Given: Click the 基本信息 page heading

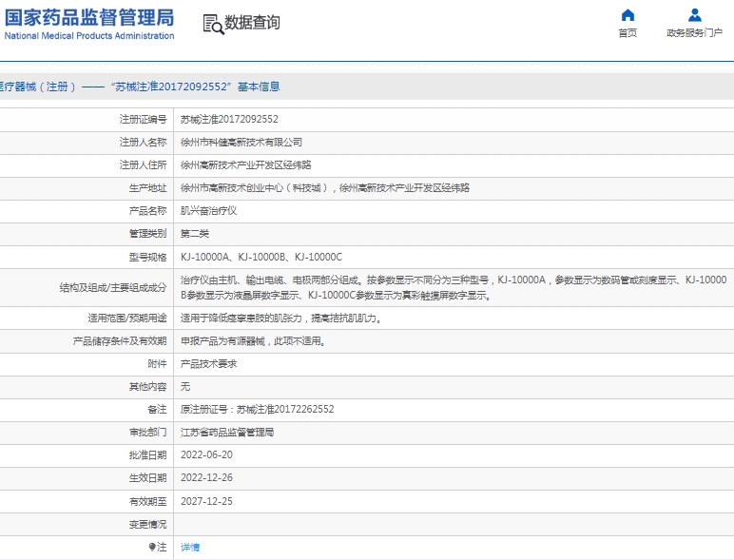Looking at the screenshot, I should [259, 87].
